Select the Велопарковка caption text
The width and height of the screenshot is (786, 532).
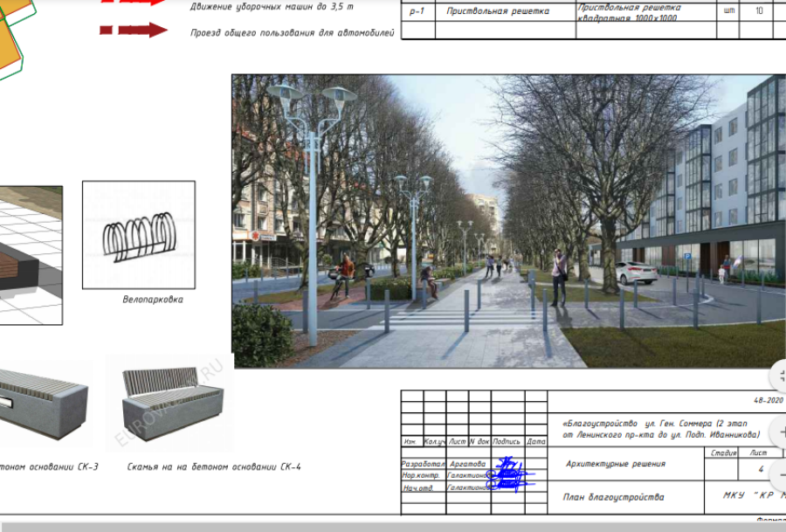(x=153, y=300)
